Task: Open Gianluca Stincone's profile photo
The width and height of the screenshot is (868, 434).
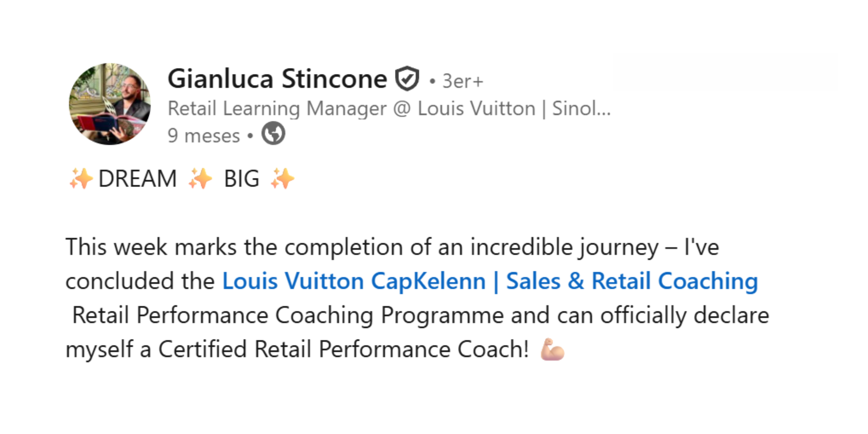Action: (x=110, y=104)
